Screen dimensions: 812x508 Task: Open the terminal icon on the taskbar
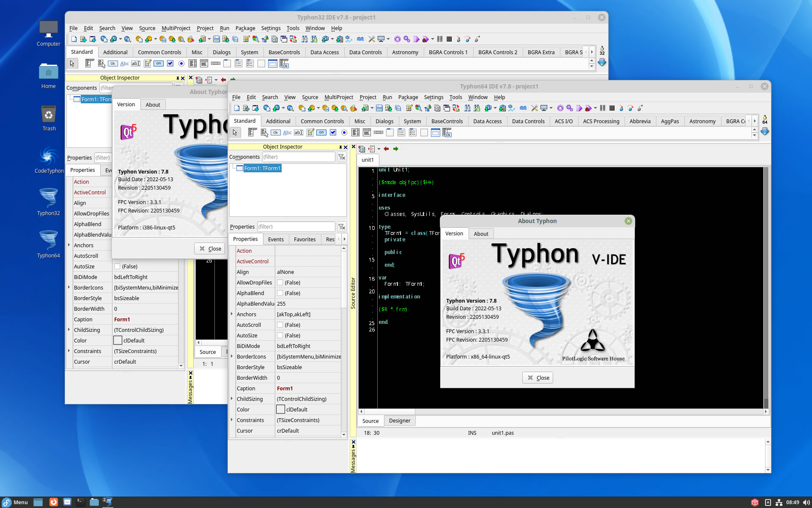click(81, 502)
